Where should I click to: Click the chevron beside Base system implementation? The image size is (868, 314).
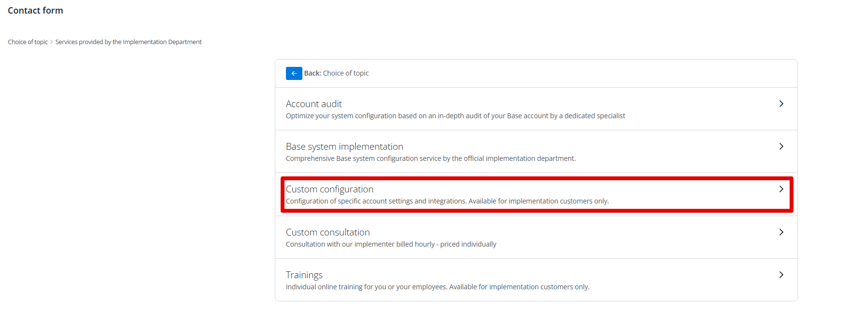click(781, 146)
